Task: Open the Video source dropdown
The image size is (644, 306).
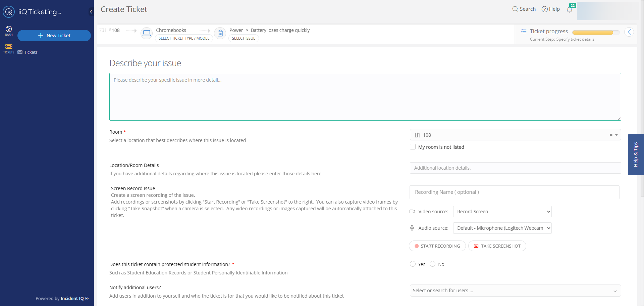Action: point(502,212)
